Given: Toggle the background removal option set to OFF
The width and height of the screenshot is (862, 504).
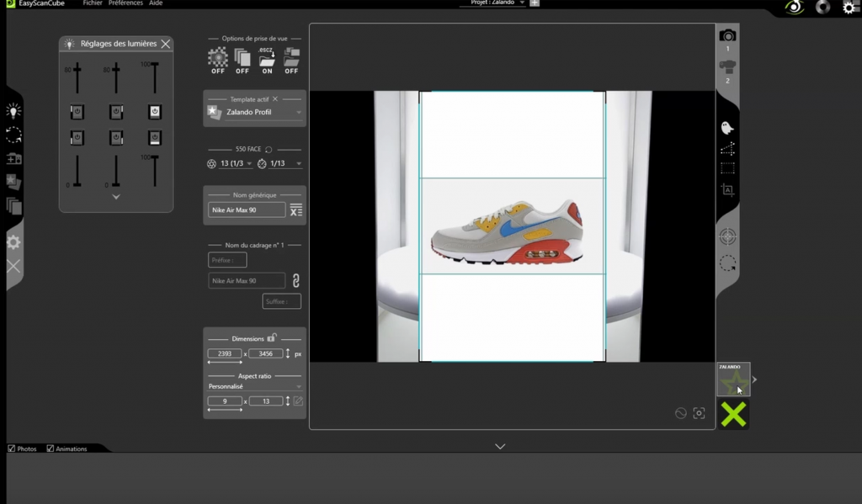Looking at the screenshot, I should (218, 60).
